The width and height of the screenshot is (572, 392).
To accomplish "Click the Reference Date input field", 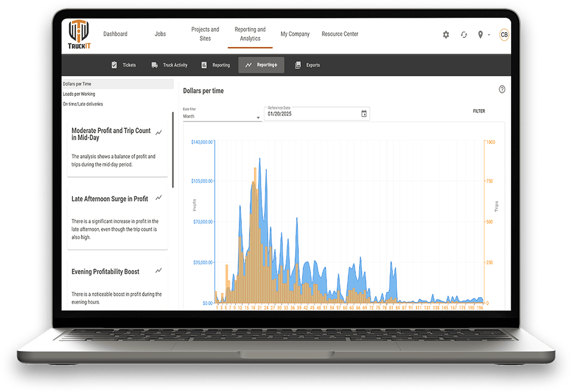I will [x=317, y=114].
